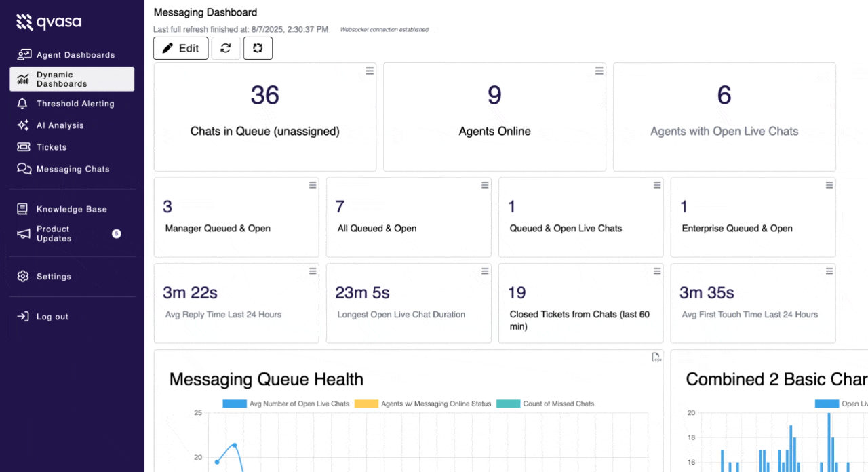Click the auto-refresh toolbar icon next to refresh

click(x=258, y=48)
